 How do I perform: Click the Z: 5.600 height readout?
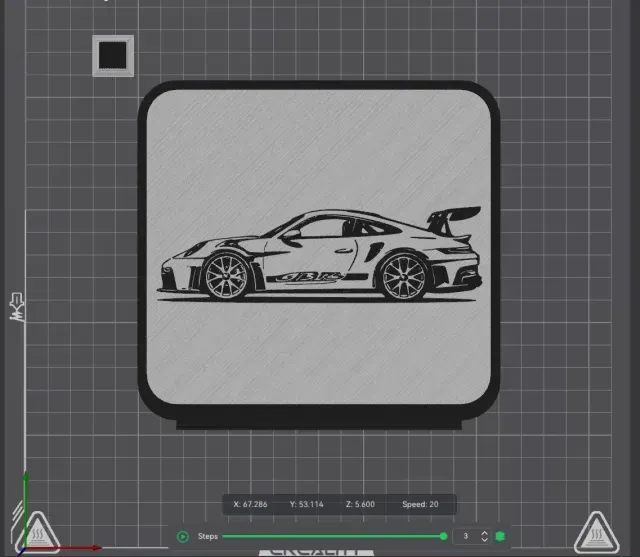pyautogui.click(x=360, y=504)
